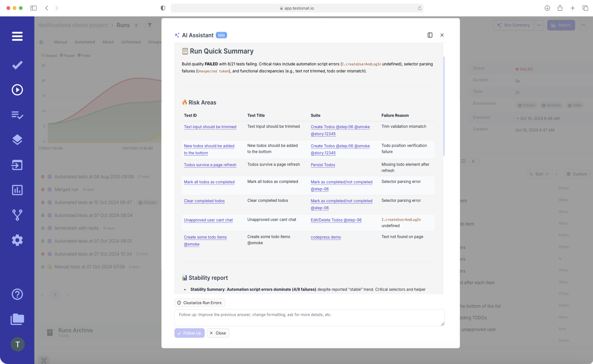Toggle the Passed series in the chart legend
593x364 pixels.
click(x=67, y=55)
